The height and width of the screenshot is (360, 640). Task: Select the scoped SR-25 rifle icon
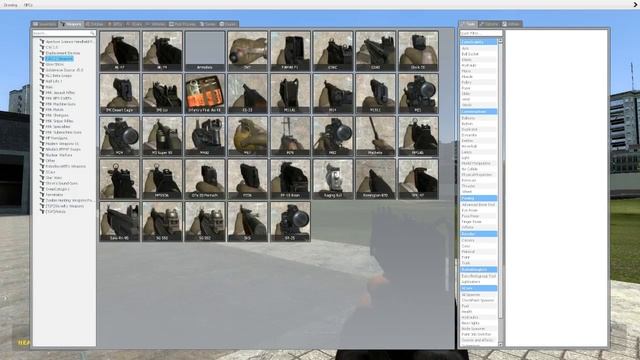point(290,221)
